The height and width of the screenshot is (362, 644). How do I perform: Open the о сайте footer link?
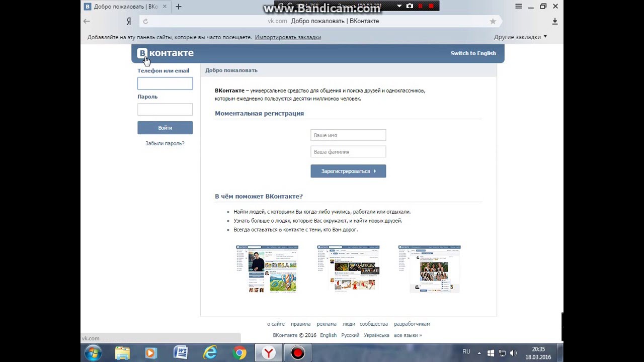[276, 324]
